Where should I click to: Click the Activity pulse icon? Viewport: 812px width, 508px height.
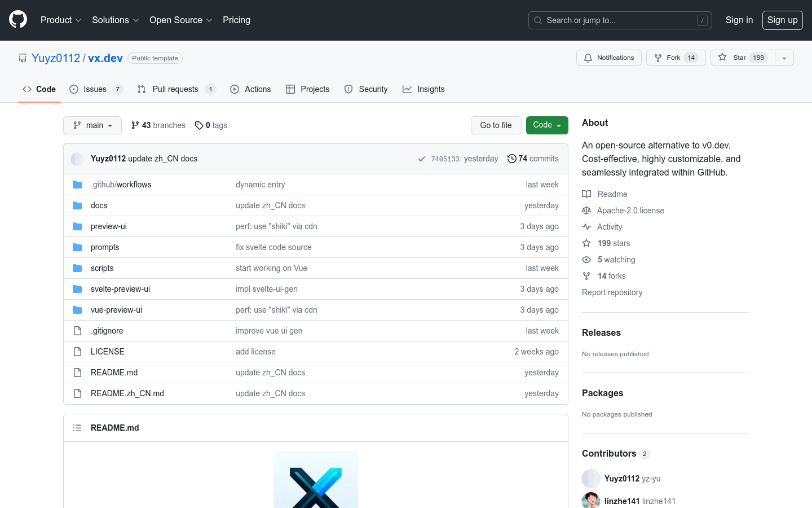point(586,227)
